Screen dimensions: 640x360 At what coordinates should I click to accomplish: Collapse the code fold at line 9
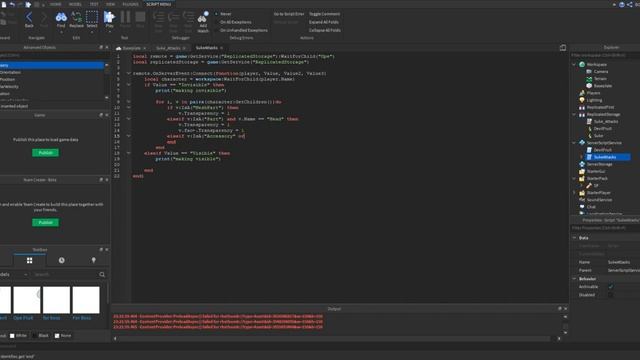(x=129, y=102)
